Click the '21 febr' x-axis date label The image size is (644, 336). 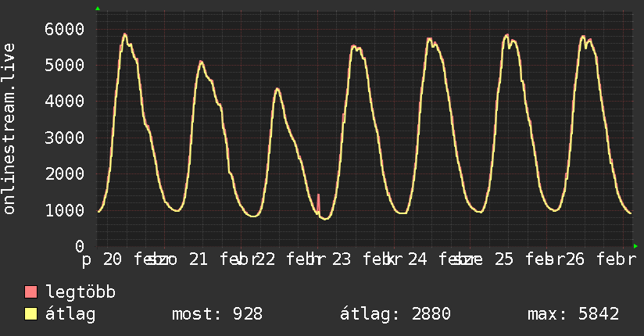(224, 259)
